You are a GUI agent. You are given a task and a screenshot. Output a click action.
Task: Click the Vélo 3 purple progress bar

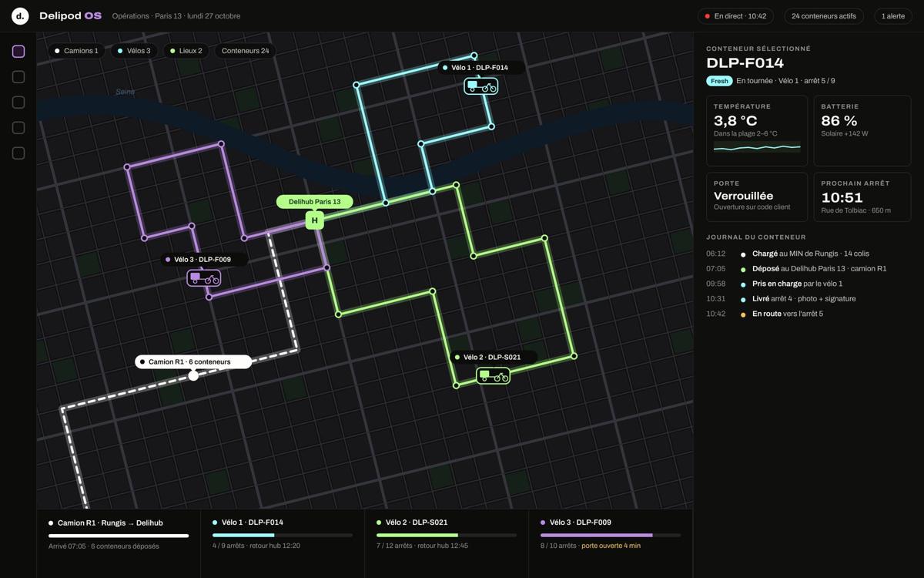tap(611, 536)
